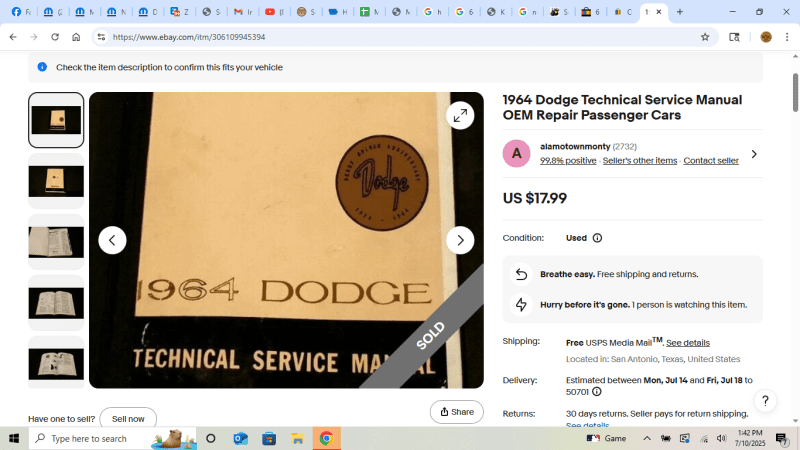
Task: Open the Windows Start menu
Action: tap(14, 438)
